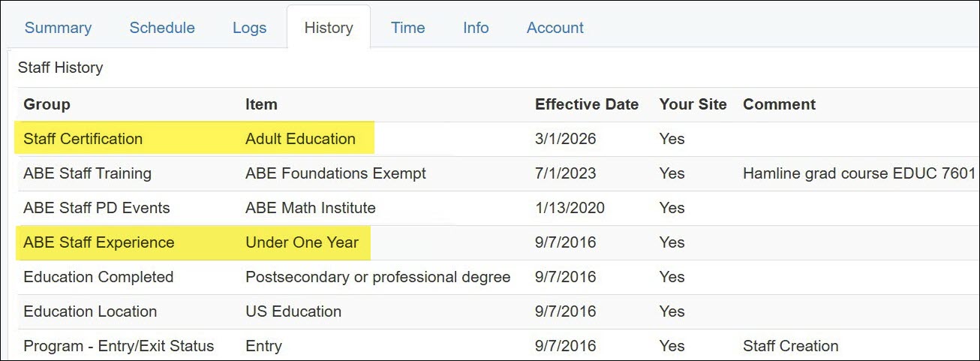
Task: Select the US Education entry
Action: 293,311
